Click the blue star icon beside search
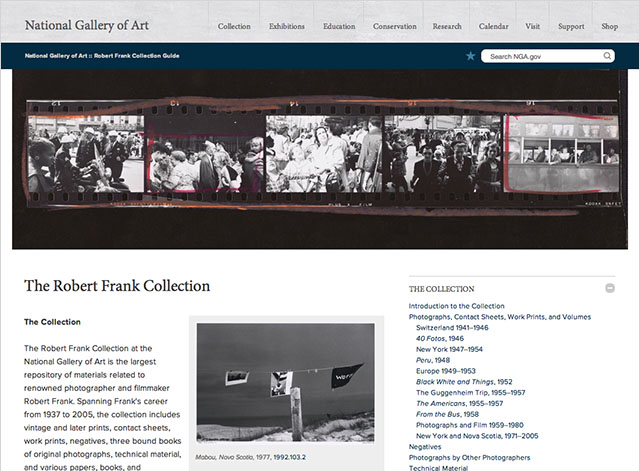The image size is (640, 472). pos(471,56)
